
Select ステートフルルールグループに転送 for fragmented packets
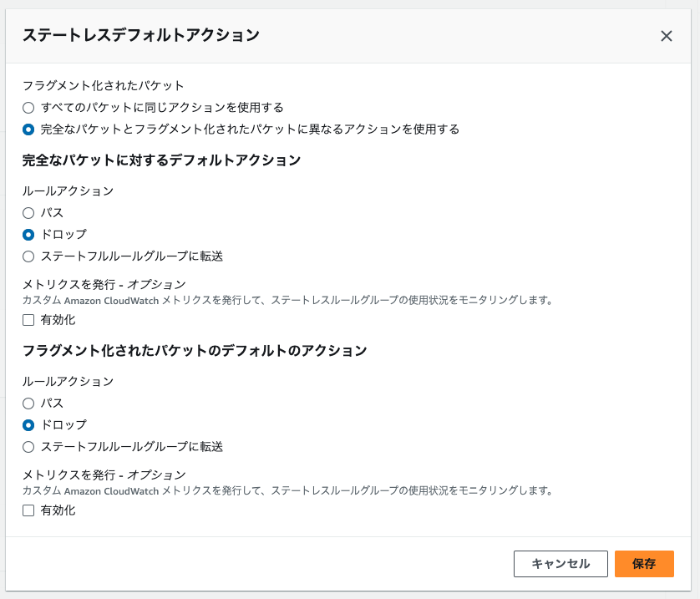(x=28, y=447)
